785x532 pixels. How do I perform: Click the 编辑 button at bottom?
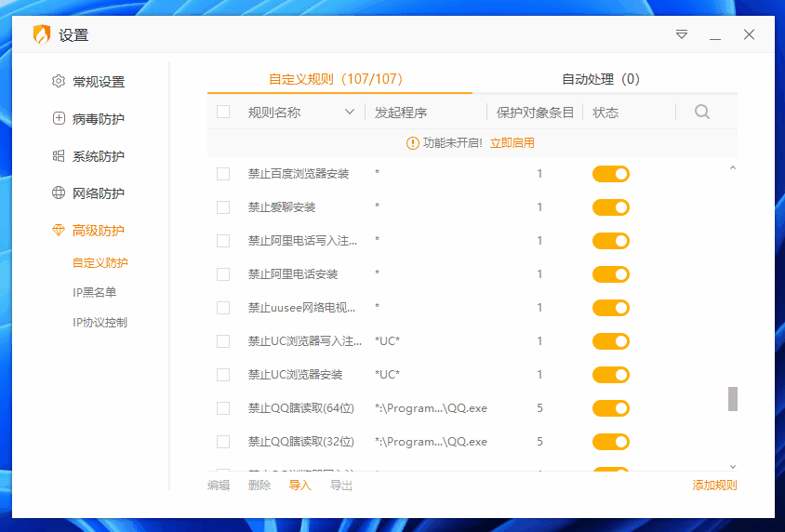click(219, 485)
